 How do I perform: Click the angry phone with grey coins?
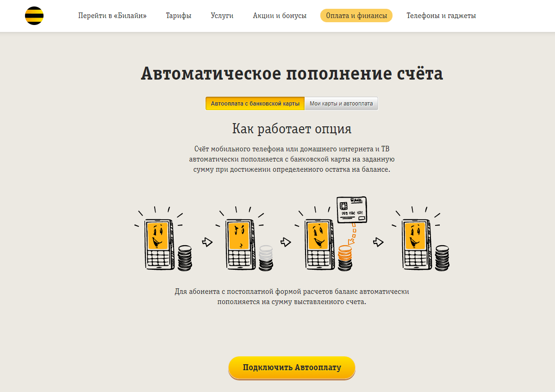point(244,239)
